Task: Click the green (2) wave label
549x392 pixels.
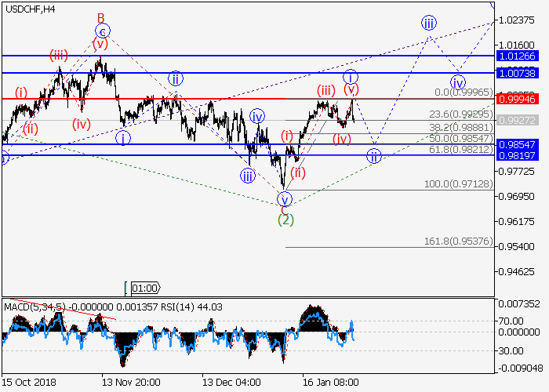Action: click(286, 220)
